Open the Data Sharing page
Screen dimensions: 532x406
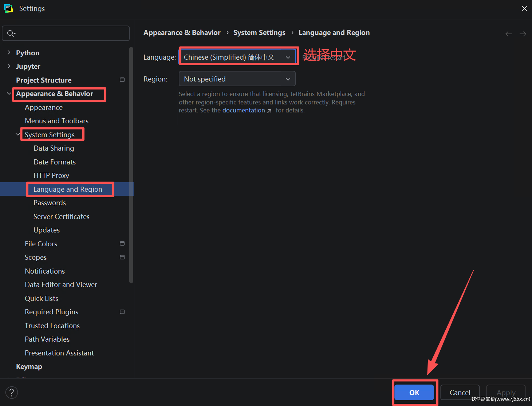[54, 148]
